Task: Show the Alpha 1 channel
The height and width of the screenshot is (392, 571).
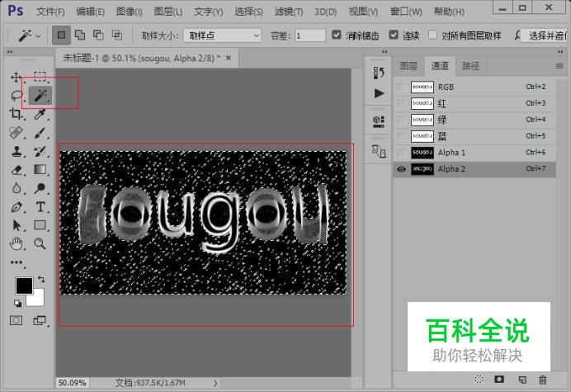Action: [401, 153]
